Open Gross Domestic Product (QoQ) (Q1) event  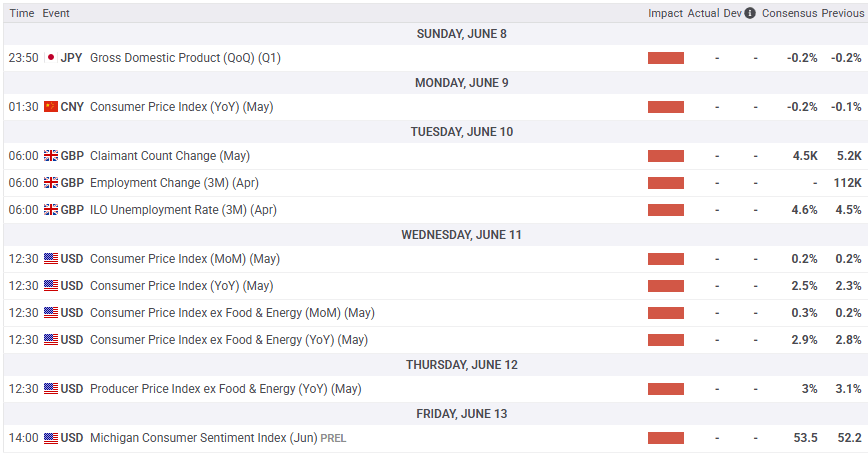coord(185,58)
